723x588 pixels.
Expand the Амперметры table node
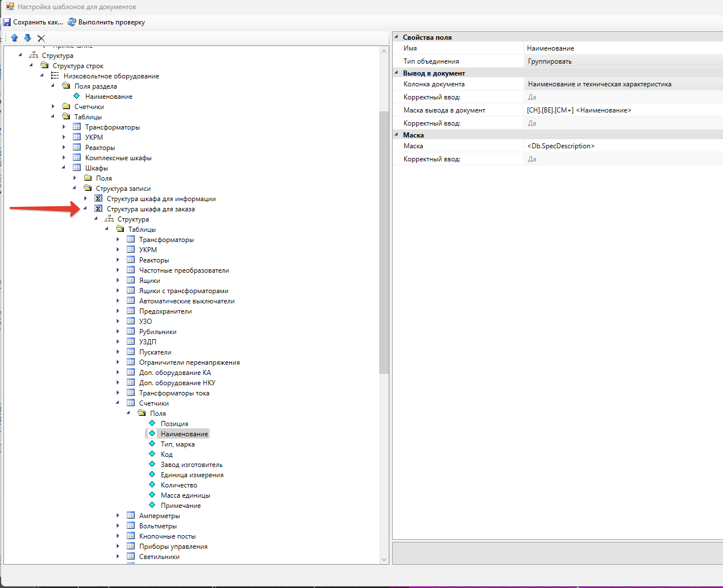coord(118,516)
